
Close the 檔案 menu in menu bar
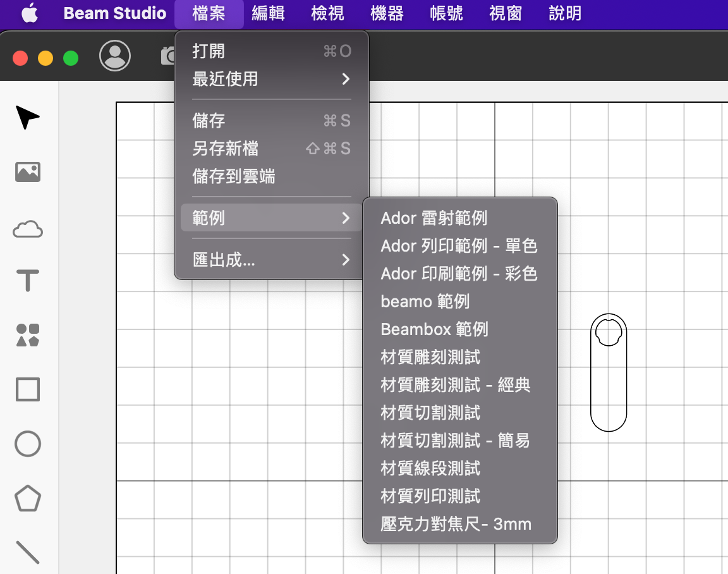coord(209,13)
